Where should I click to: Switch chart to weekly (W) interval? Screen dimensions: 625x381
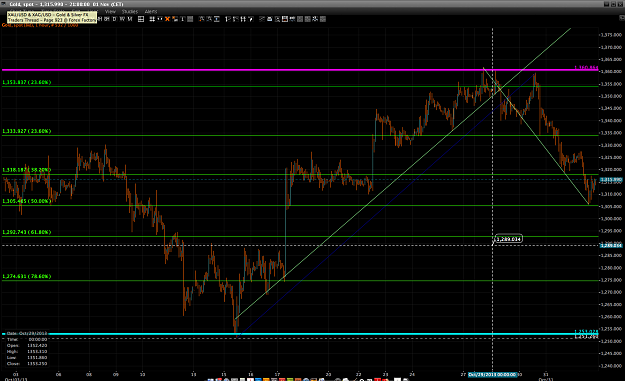tap(122, 19)
